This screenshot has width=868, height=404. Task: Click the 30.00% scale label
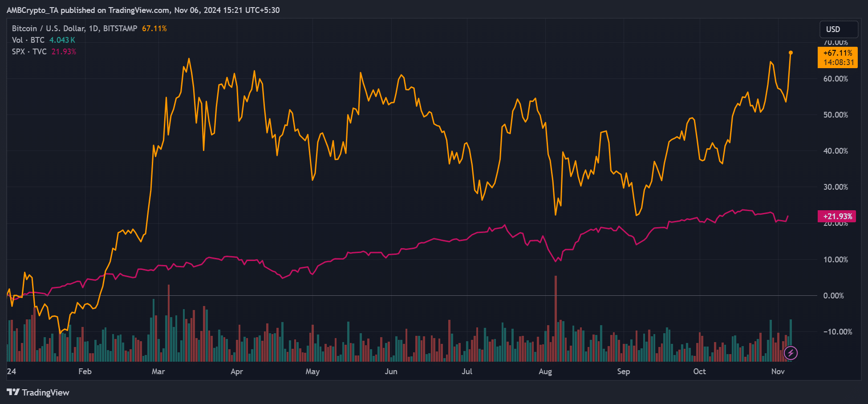point(836,187)
